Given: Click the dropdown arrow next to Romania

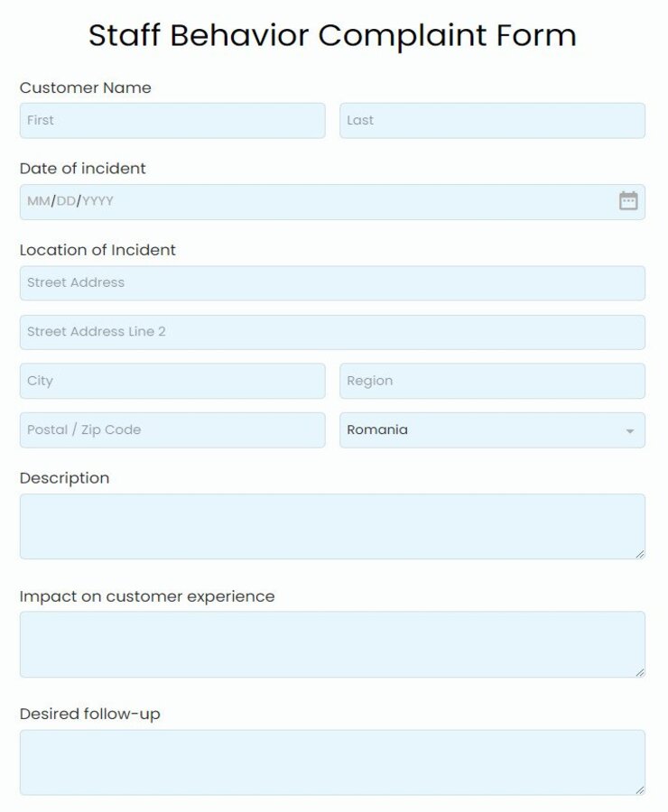Looking at the screenshot, I should (631, 430).
